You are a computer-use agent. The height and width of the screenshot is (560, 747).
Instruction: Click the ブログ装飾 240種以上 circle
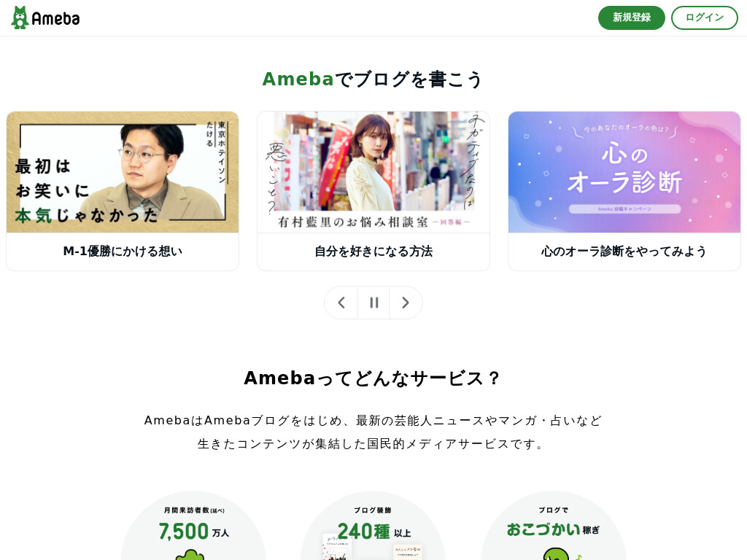click(373, 526)
